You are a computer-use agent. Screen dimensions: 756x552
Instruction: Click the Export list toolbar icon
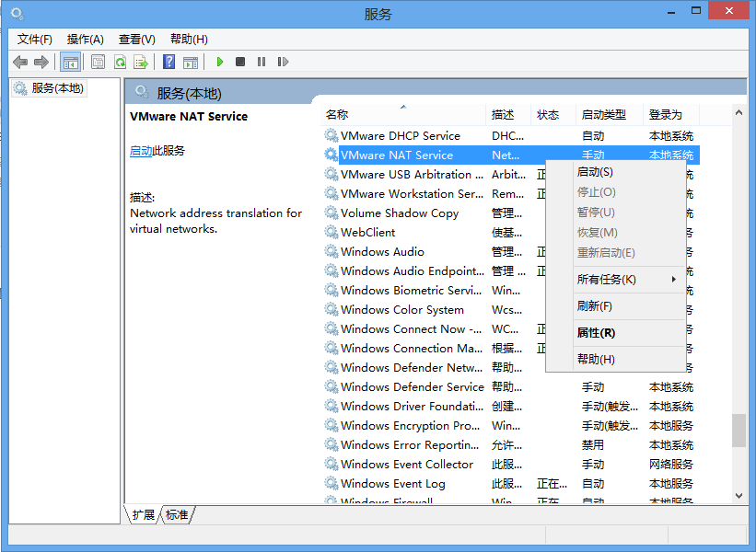tap(141, 63)
